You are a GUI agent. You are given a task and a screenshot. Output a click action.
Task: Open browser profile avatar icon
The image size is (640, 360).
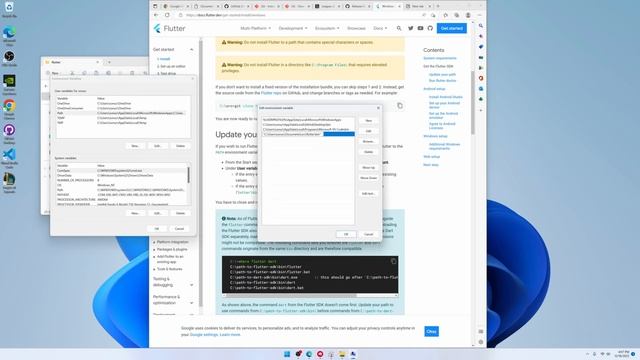[468, 15]
